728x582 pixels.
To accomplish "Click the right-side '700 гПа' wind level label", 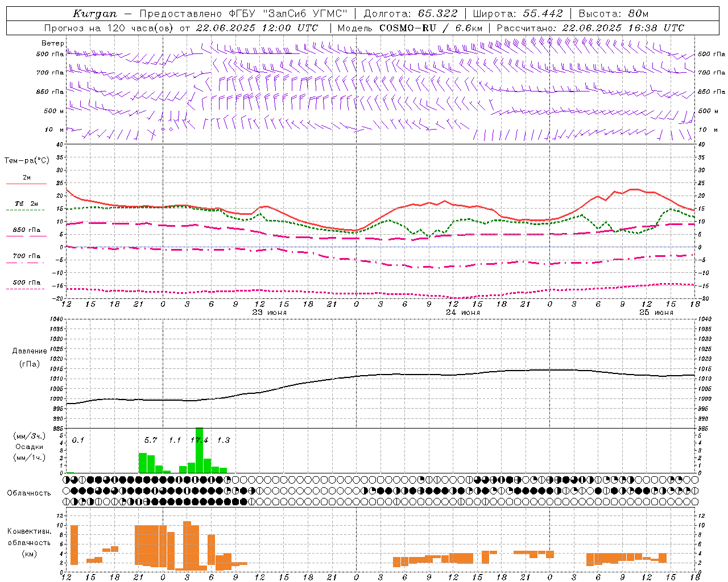I will pyautogui.click(x=712, y=73).
